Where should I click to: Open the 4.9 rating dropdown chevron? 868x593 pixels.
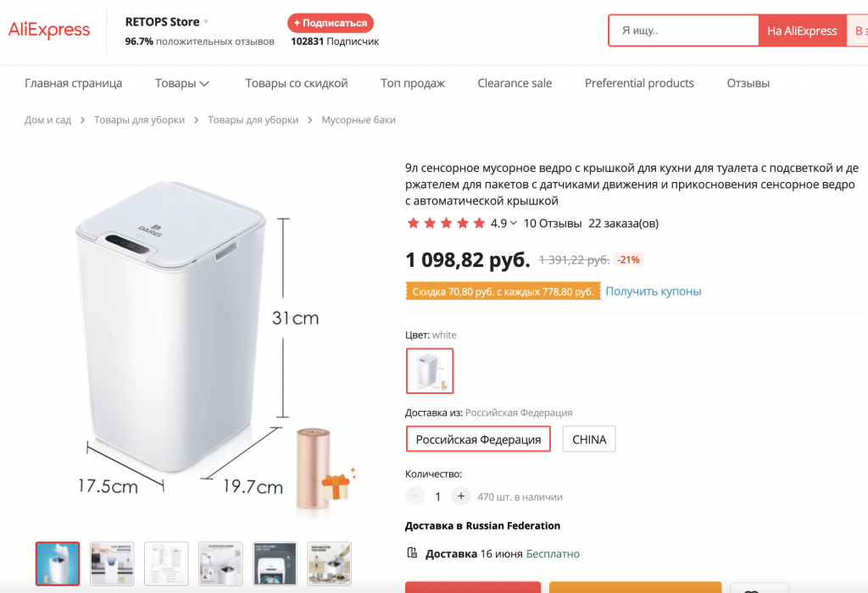coord(514,224)
